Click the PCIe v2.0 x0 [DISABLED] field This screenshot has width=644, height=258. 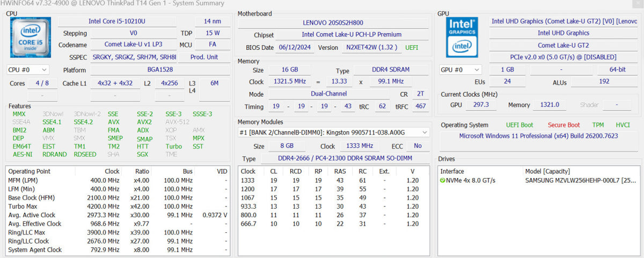[565, 57]
